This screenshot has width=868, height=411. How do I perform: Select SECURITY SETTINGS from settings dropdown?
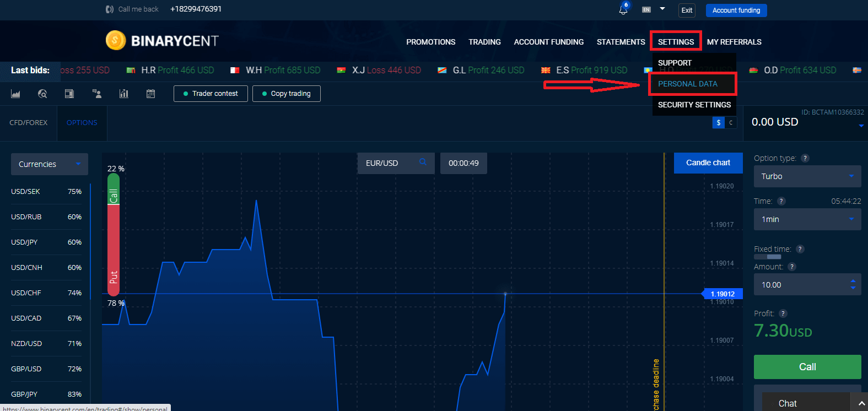(x=694, y=105)
